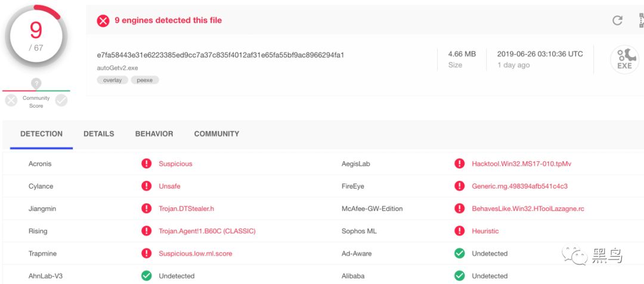
Task: Click the Hacktool.Win32.MS17-010.tpMv detection result
Action: (521, 164)
